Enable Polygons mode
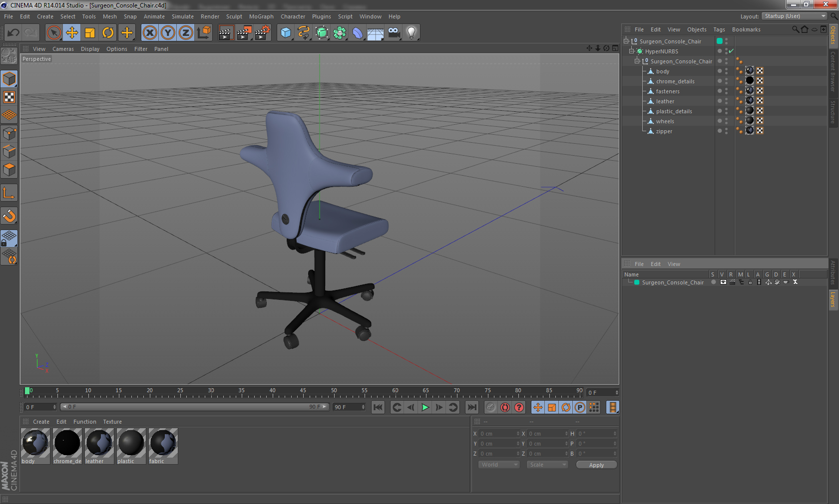Image resolution: width=839 pixels, height=504 pixels. point(9,170)
